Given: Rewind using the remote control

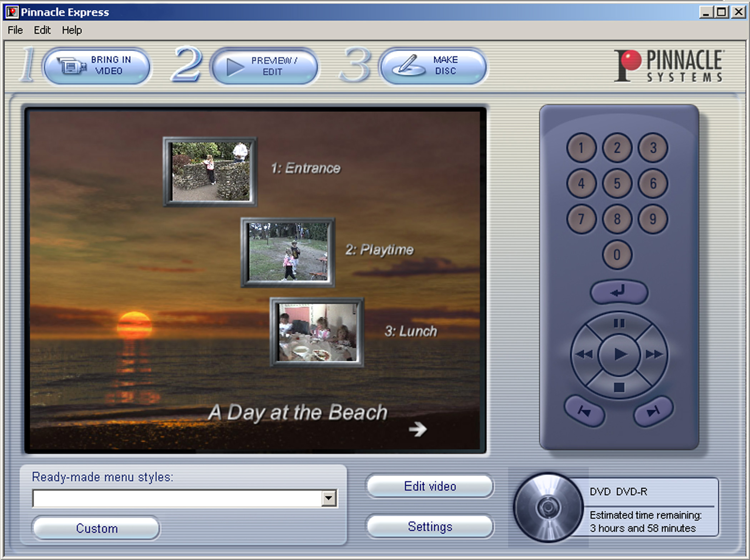Looking at the screenshot, I should [x=585, y=354].
